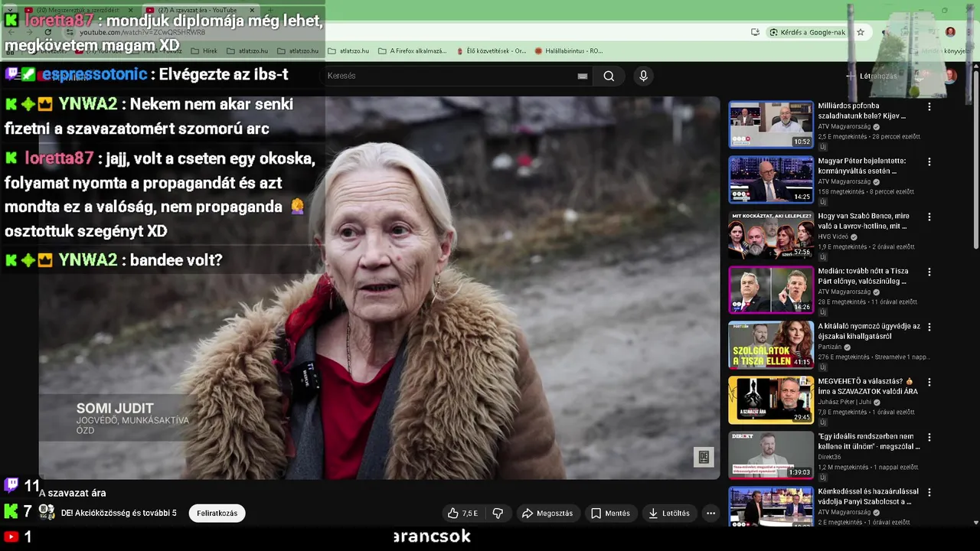
Task: Click the share arrow Megosztás button
Action: [547, 514]
